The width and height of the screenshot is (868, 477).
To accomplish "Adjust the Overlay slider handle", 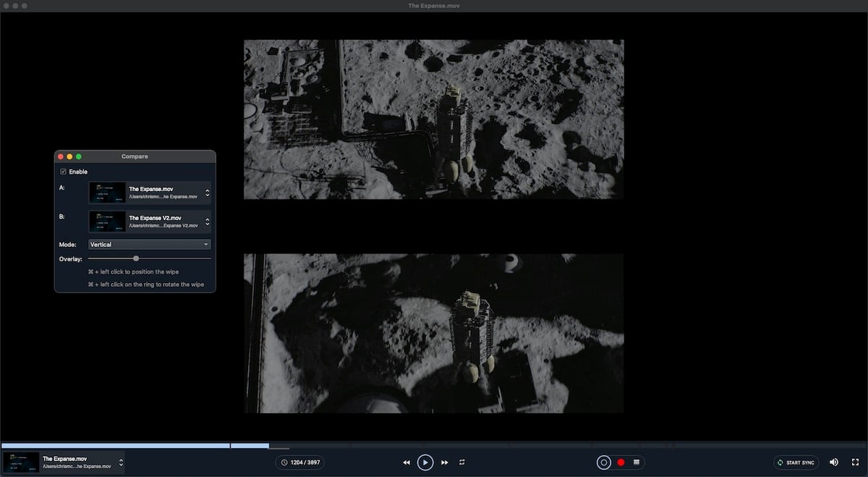I will (x=136, y=258).
